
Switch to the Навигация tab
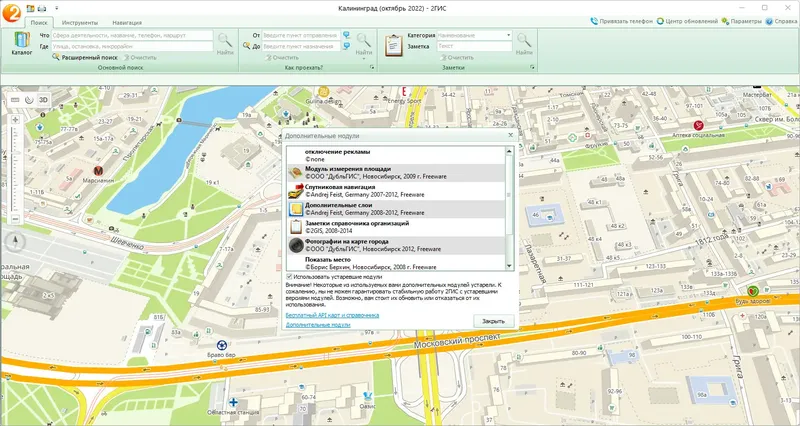pos(127,22)
